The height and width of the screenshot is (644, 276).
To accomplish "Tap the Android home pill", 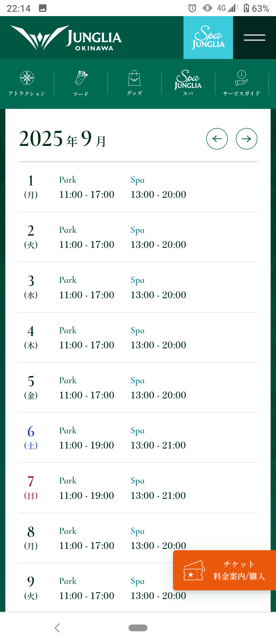I will point(138,628).
